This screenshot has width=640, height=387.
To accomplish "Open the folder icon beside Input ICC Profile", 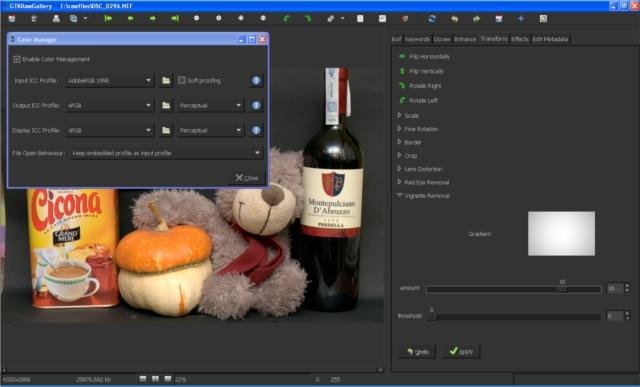I will [x=166, y=80].
